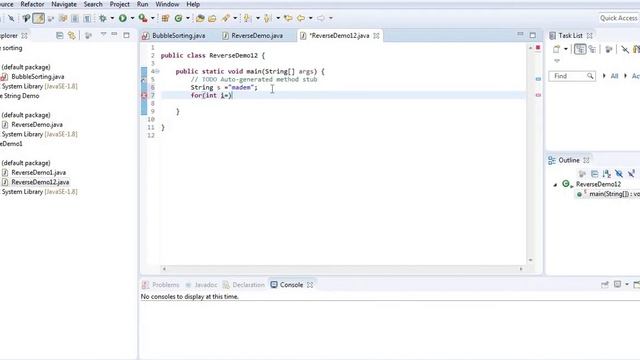
Task: Click the Open Type icon in toolbar
Action: 200,18
